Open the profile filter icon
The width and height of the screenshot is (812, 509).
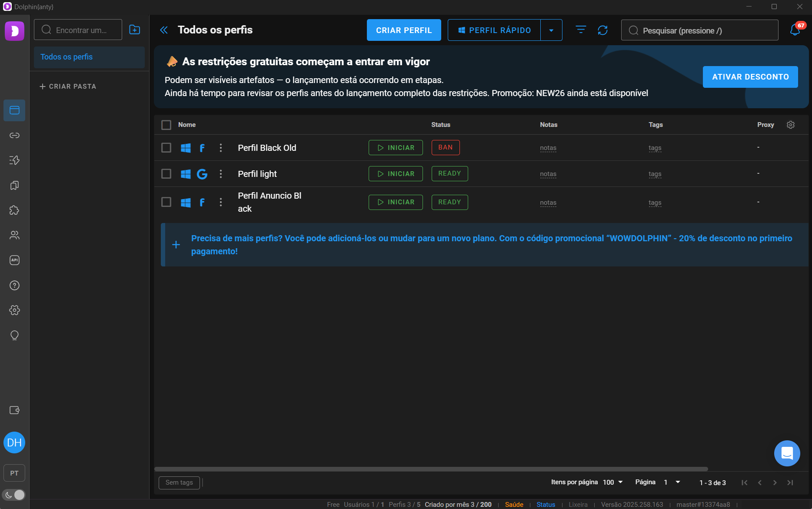click(x=581, y=30)
